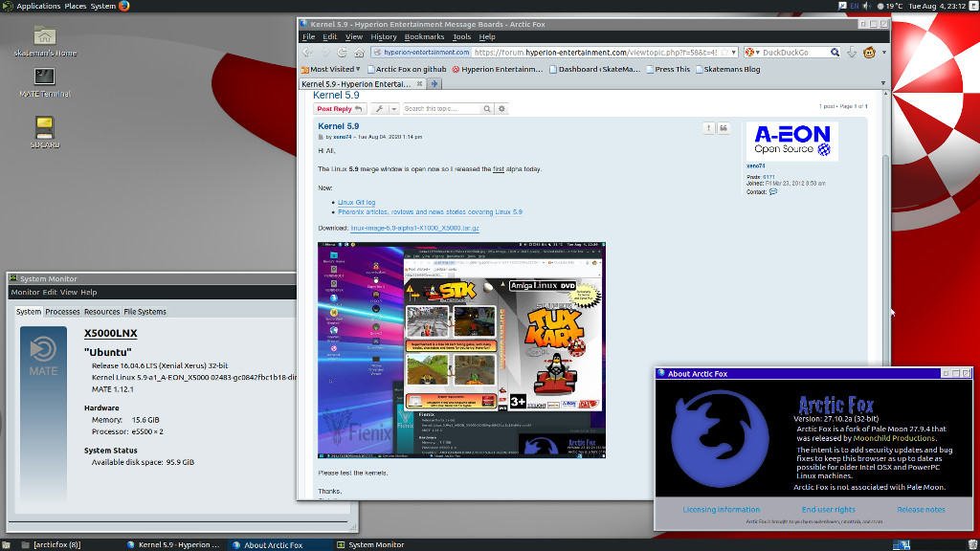Open the Downloads arrow button
Screen dimensions: 980x551
pyautogui.click(x=852, y=53)
